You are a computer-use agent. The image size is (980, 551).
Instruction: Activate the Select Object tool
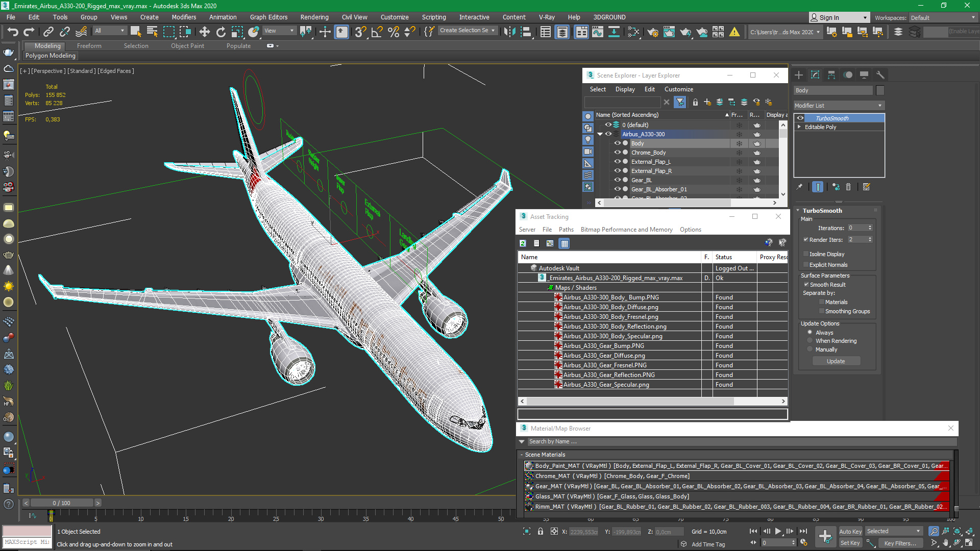(136, 32)
